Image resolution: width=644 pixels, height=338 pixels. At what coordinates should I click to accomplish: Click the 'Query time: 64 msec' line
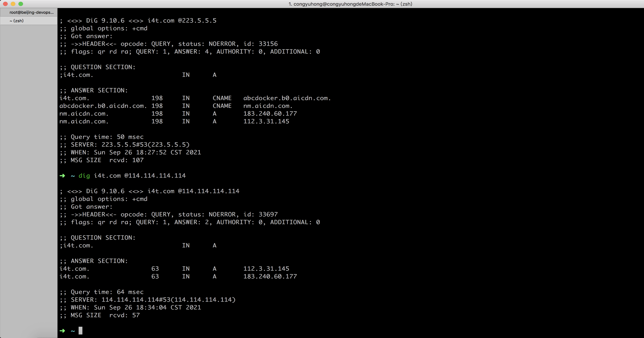[x=107, y=292]
